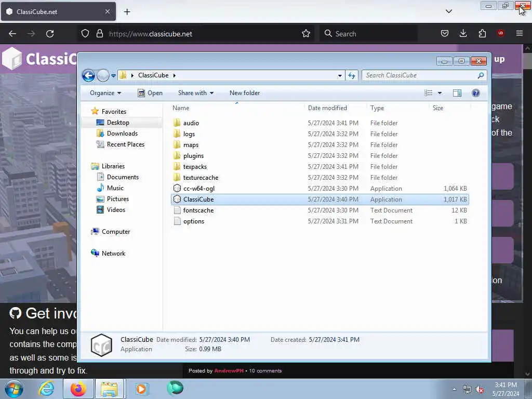The height and width of the screenshot is (399, 532).
Task: Click the Firefox Search box
Action: tap(369, 34)
